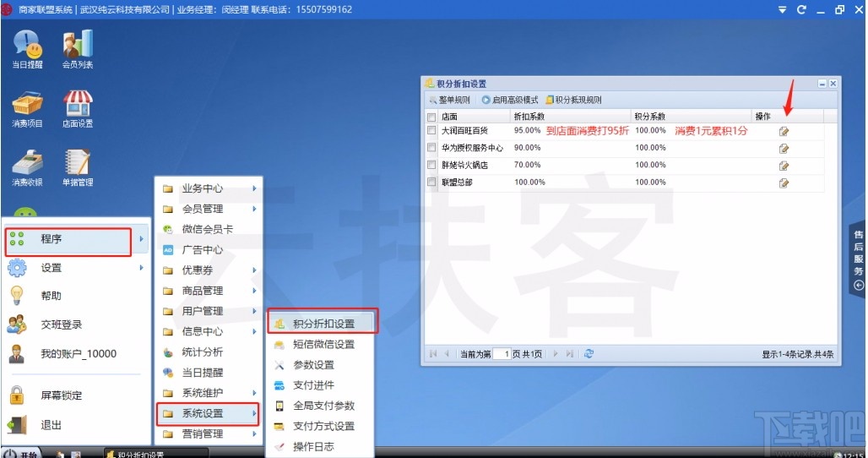Expand the 设置 submenu arrow

tap(142, 268)
